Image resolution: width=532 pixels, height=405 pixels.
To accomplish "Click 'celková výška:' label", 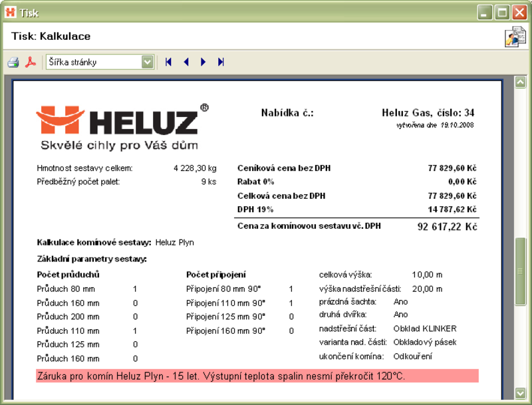I will point(345,275).
